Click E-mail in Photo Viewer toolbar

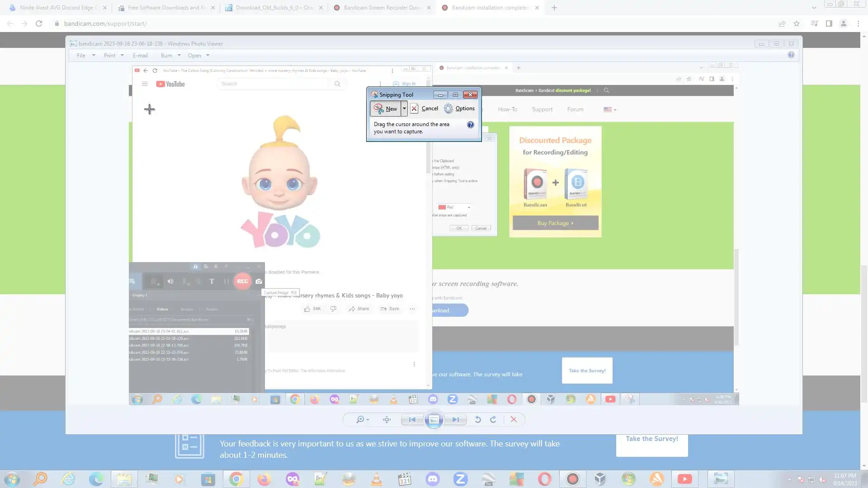pyautogui.click(x=140, y=56)
